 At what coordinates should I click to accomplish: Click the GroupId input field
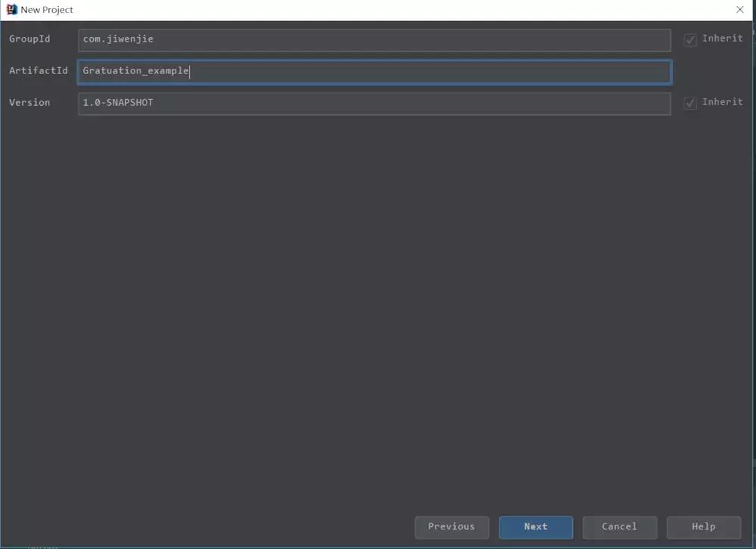pos(374,40)
